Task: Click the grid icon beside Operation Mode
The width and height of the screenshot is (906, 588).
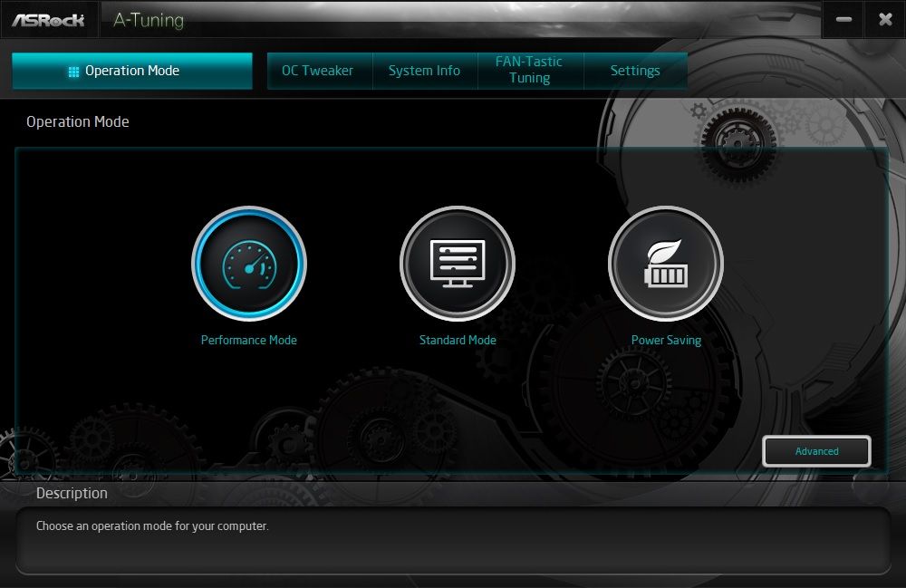Action: point(73,72)
